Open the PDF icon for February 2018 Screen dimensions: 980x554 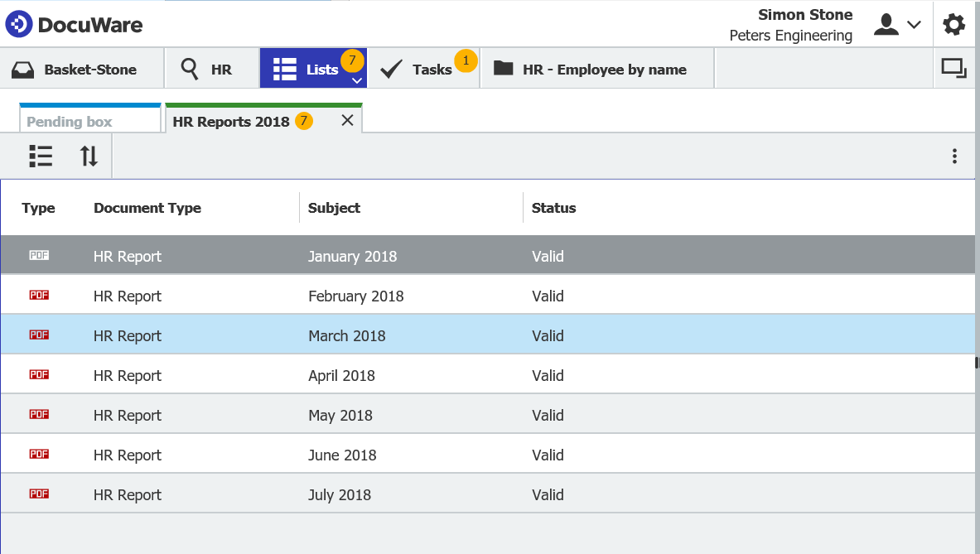(x=39, y=294)
